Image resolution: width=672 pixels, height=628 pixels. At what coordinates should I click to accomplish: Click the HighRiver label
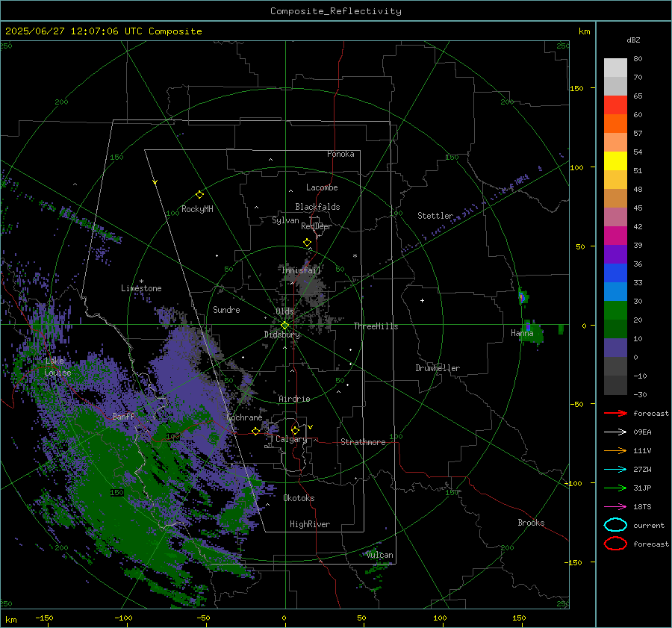tap(310, 524)
